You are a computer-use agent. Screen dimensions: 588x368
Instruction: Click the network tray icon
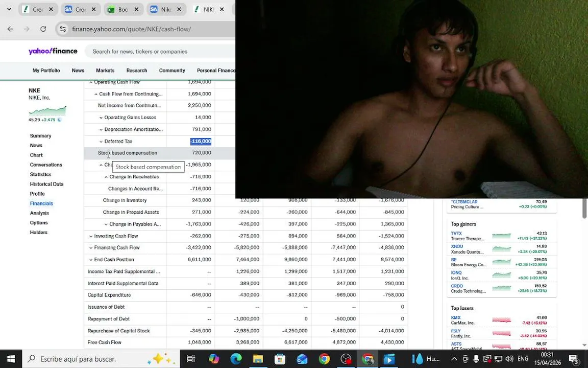(x=498, y=359)
